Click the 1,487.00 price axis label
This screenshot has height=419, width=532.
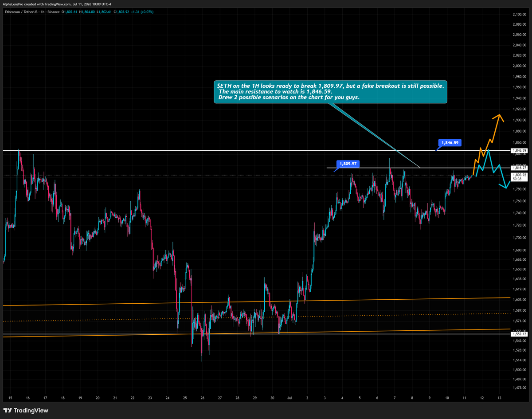tap(519, 380)
